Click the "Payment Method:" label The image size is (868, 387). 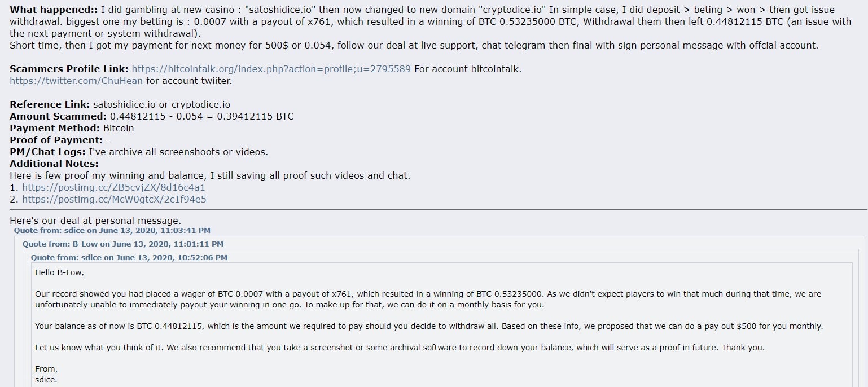[55, 128]
